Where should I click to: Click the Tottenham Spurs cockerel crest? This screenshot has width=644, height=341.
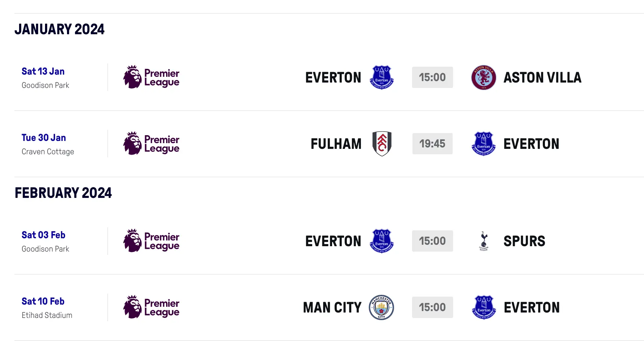(x=484, y=241)
